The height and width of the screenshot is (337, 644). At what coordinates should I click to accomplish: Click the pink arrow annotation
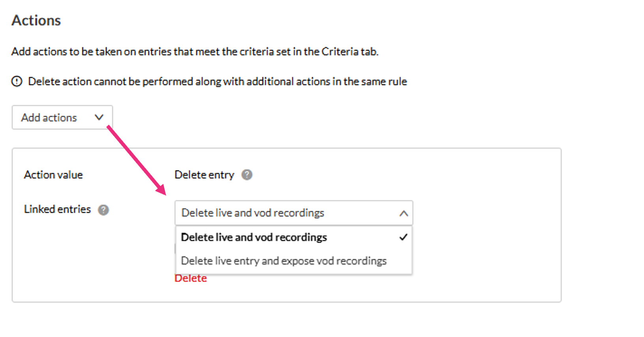point(136,160)
